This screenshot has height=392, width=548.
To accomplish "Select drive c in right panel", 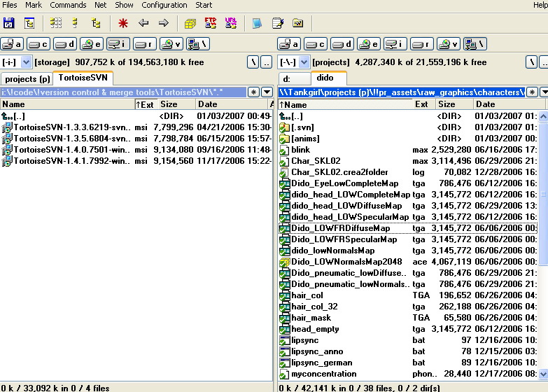I will point(315,44).
